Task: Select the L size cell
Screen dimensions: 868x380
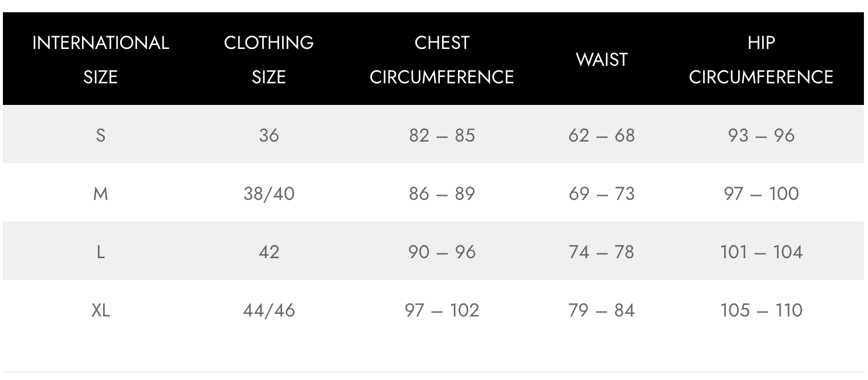Action: (101, 252)
